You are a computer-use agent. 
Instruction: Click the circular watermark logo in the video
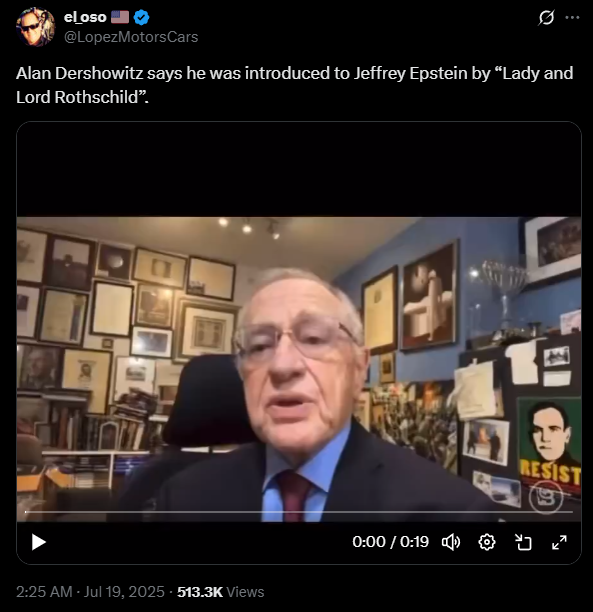546,497
